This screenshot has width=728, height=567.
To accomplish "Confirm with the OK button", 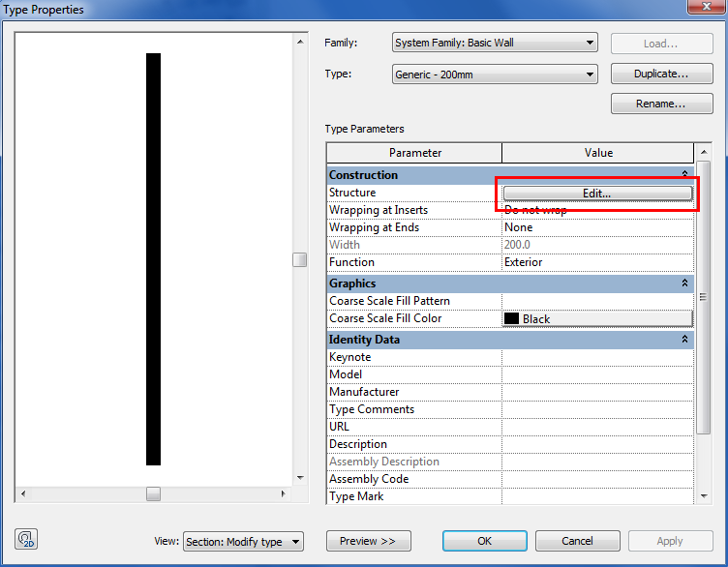I will coord(485,541).
